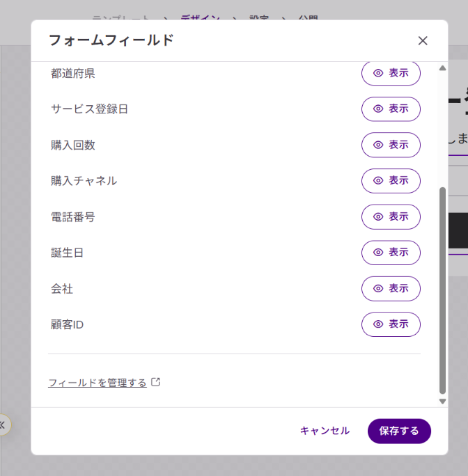Click the 顧客ID label
This screenshot has width=468, height=476.
click(67, 325)
